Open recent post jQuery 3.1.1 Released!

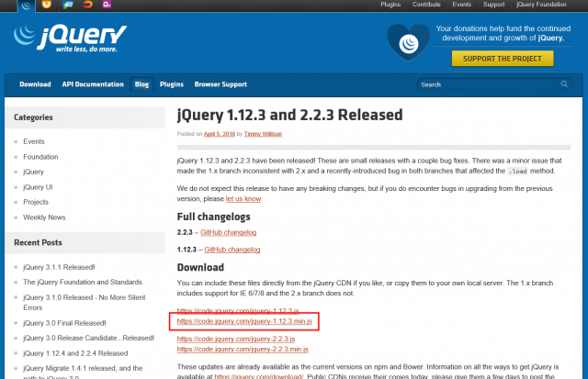click(x=59, y=267)
